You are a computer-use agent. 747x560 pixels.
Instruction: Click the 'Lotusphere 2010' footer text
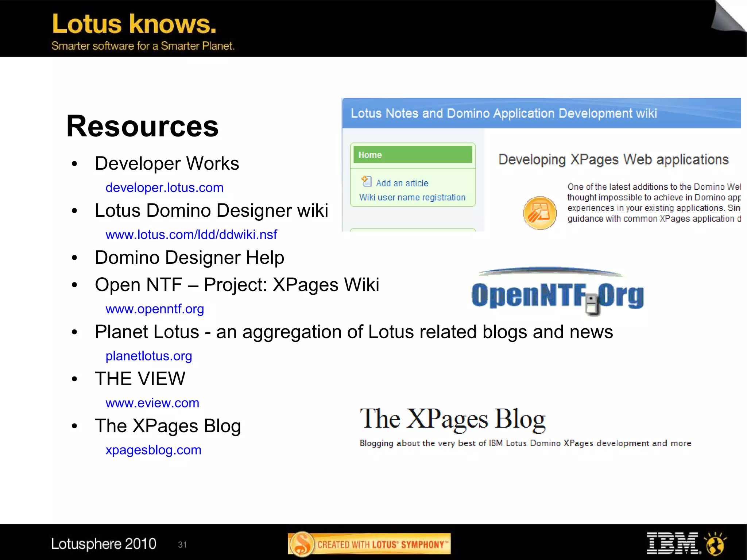(104, 544)
